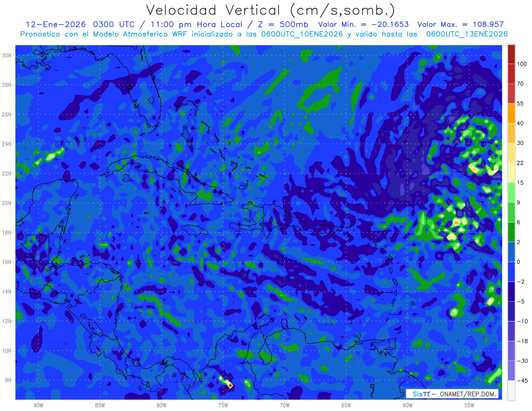The image size is (532, 411).
Task: Click the colorbar swatch between 0 and 2
Action: 511,252
